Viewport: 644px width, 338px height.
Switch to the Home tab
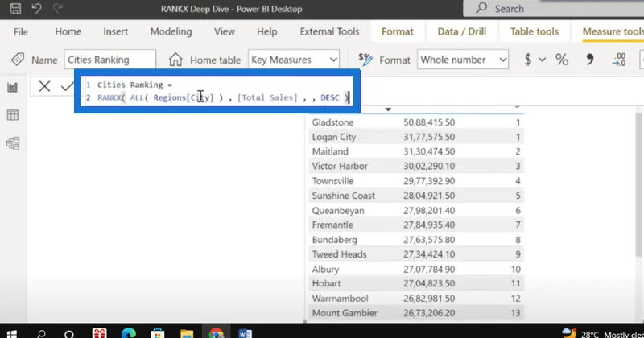(x=68, y=31)
